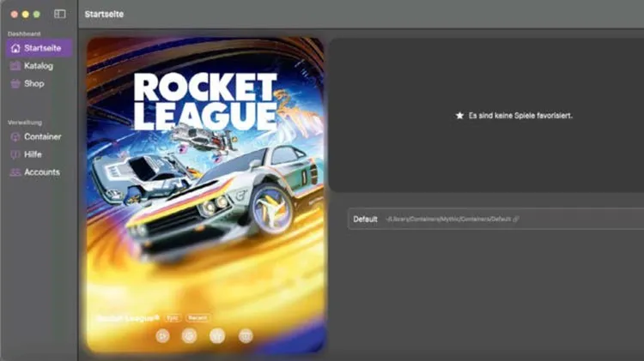Click the link icon after container path

(516, 219)
